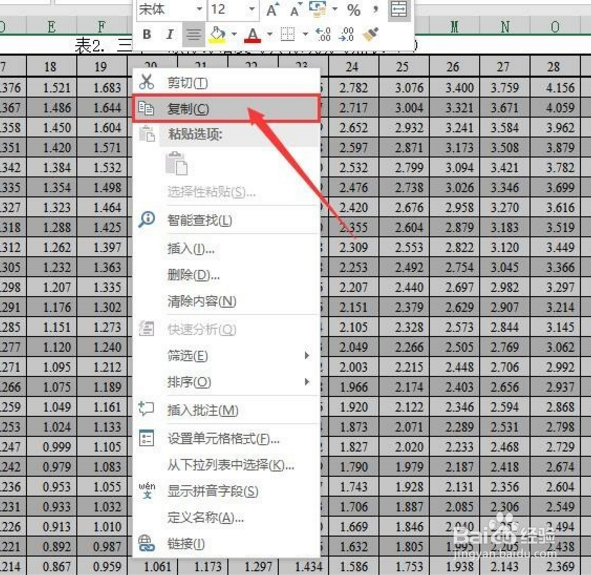
Task: Decrease font size with small A
Action: click(296, 10)
